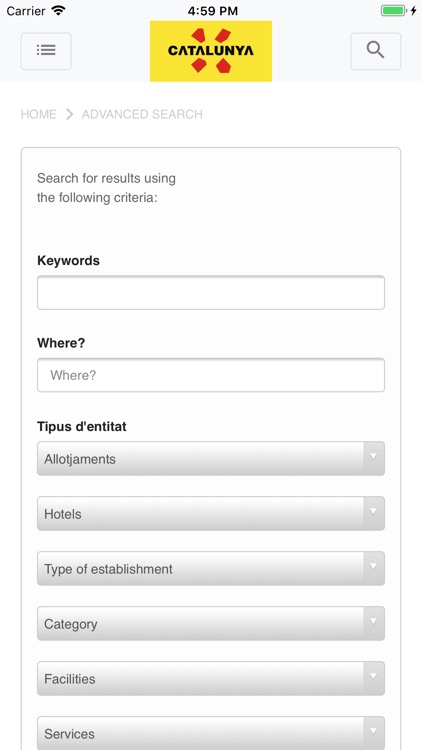This screenshot has width=422, height=750.
Task: Open the Services dropdown
Action: coord(211,733)
